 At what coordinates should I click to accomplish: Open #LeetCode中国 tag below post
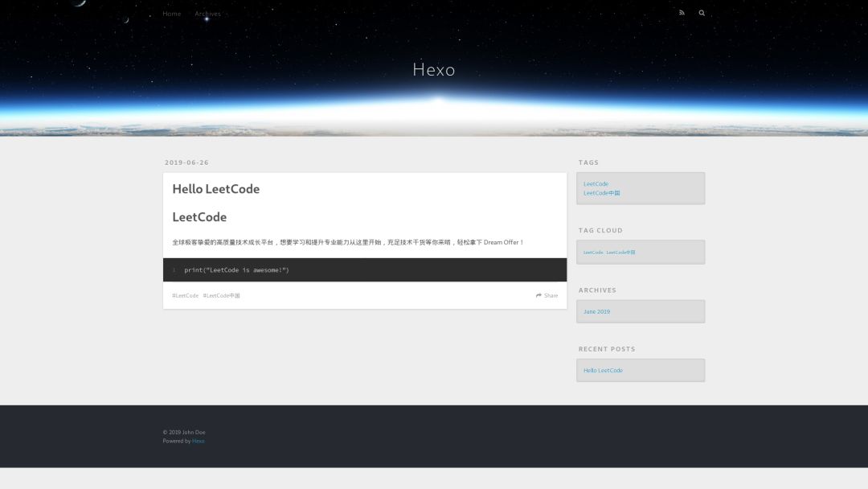coord(222,296)
